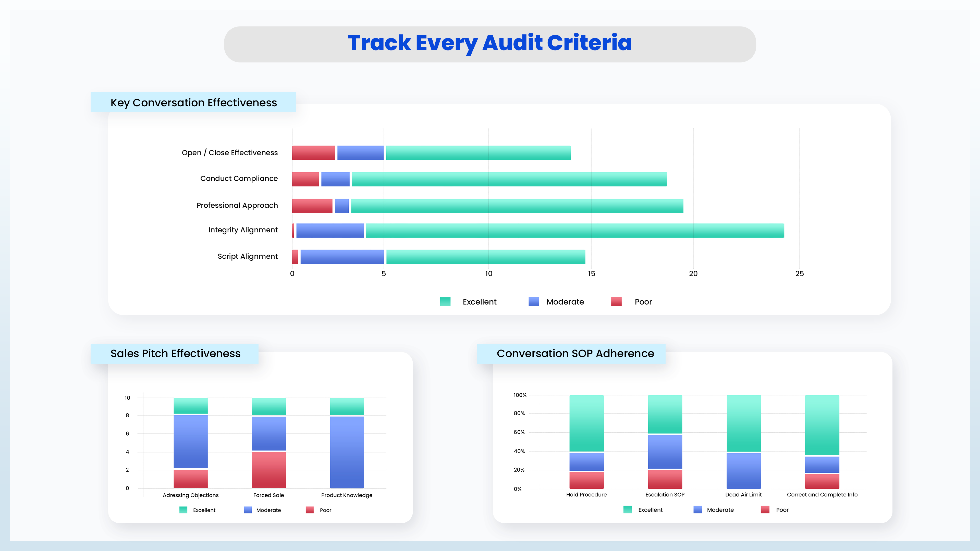980x551 pixels.
Task: Click the Excellent legend swatch in the top chart
Action: coord(445,302)
